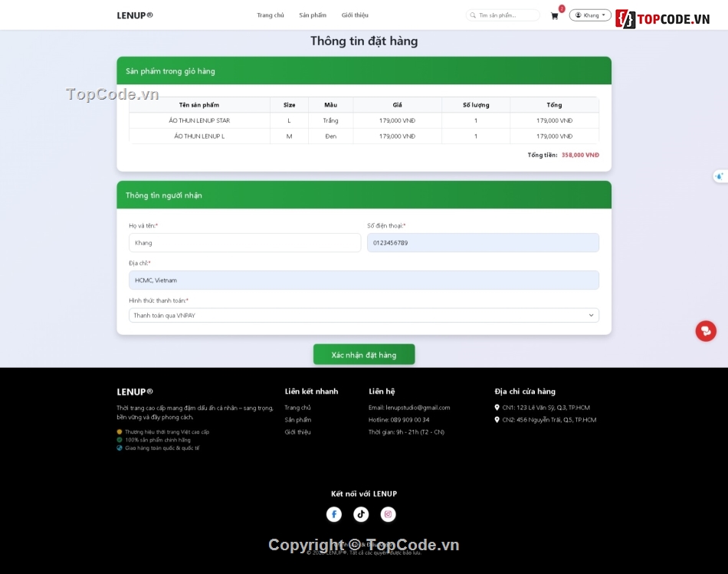This screenshot has height=574, width=728.
Task: Click the LENUP logo in header
Action: point(135,15)
